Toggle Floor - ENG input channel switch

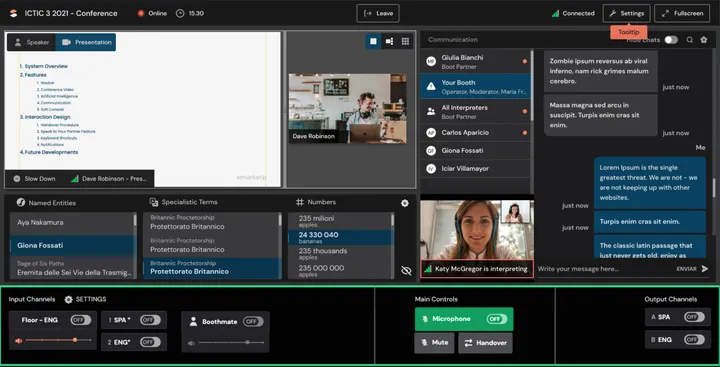pyautogui.click(x=81, y=320)
